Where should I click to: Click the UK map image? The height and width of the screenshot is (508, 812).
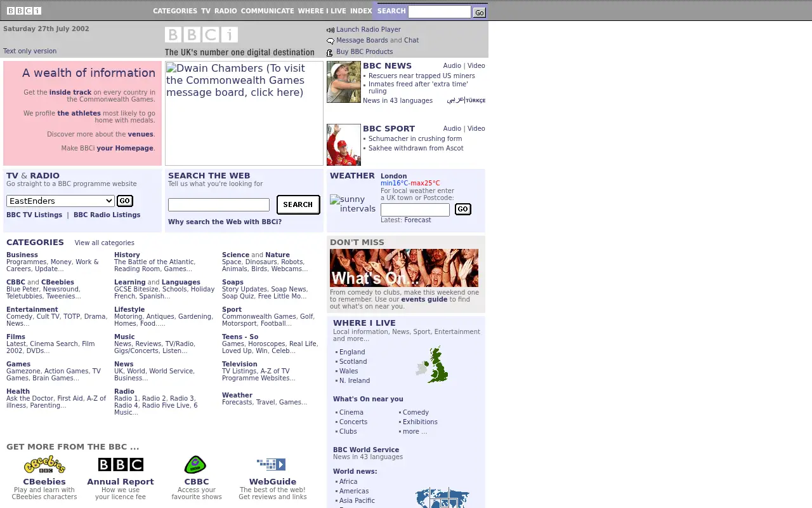tap(433, 365)
